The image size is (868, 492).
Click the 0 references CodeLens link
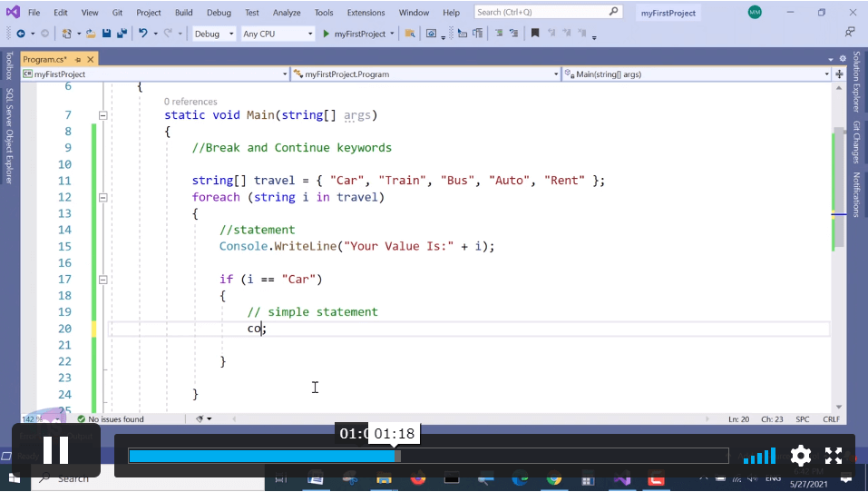click(x=190, y=102)
